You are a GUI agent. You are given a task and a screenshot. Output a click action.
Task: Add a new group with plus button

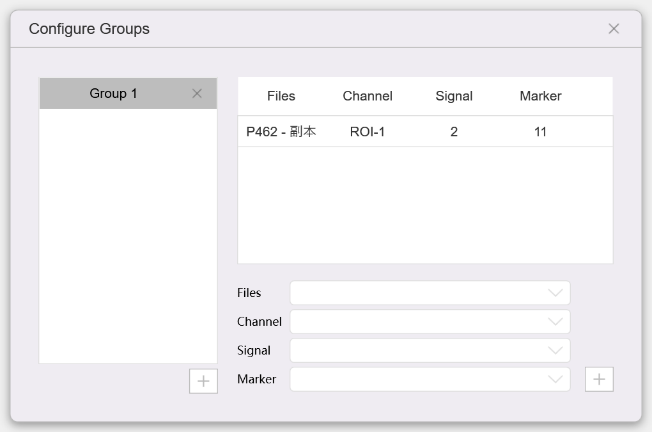pyautogui.click(x=203, y=381)
